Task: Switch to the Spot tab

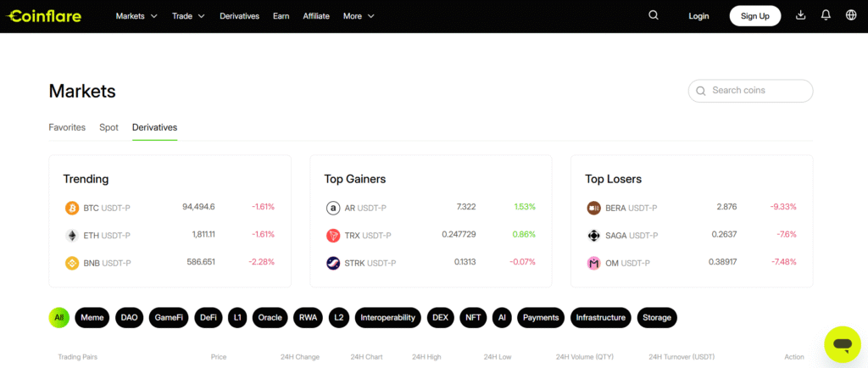Action: pos(108,127)
